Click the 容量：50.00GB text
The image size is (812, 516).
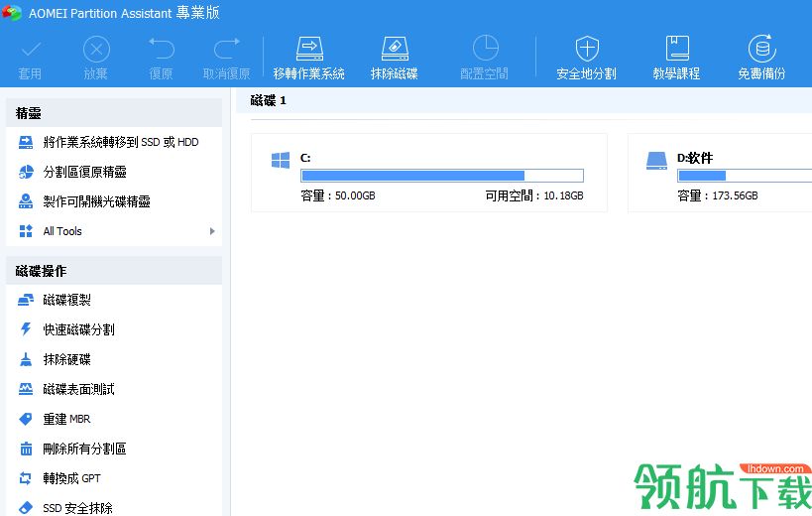click(x=338, y=195)
